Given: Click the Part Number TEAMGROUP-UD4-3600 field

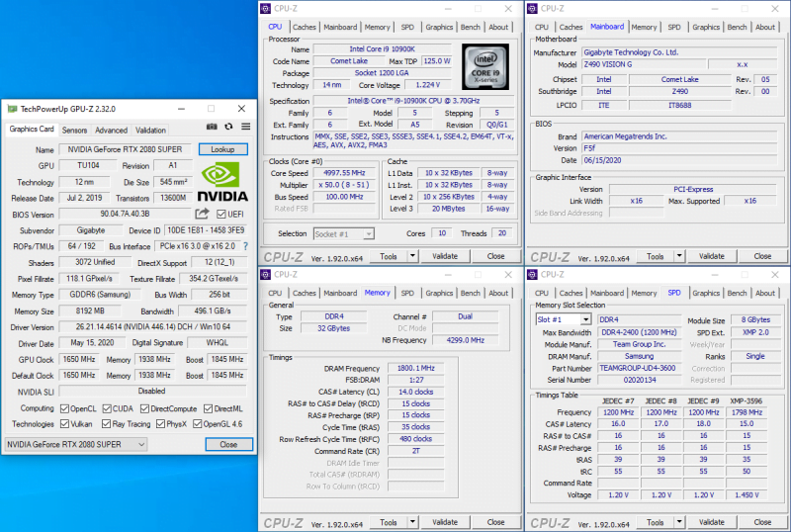Looking at the screenshot, I should tap(638, 368).
